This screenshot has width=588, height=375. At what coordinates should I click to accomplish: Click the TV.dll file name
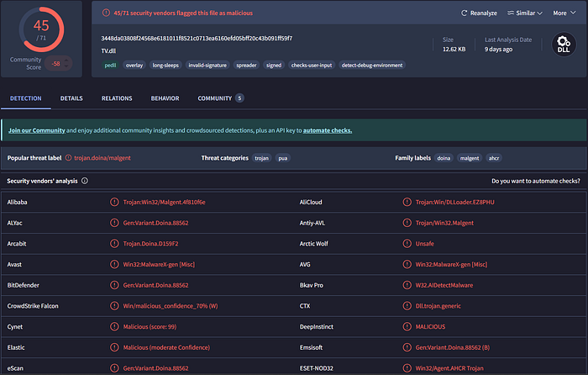click(x=108, y=51)
